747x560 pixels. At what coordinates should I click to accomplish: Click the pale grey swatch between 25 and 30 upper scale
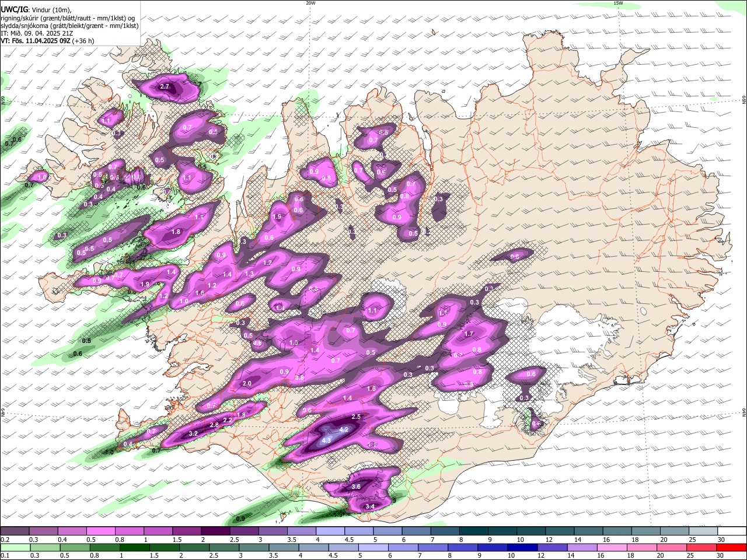tap(703, 531)
